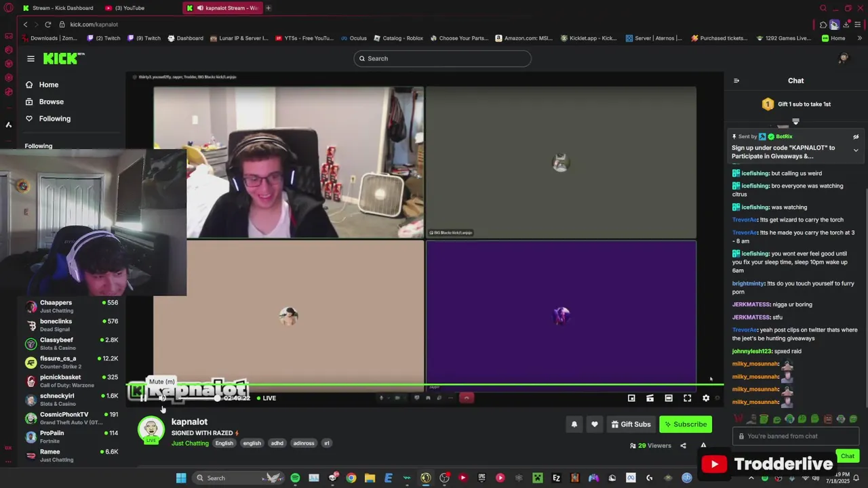Screen dimensions: 868x488
Task: Seek on the green stream progress bar
Action: pyautogui.click(x=425, y=386)
